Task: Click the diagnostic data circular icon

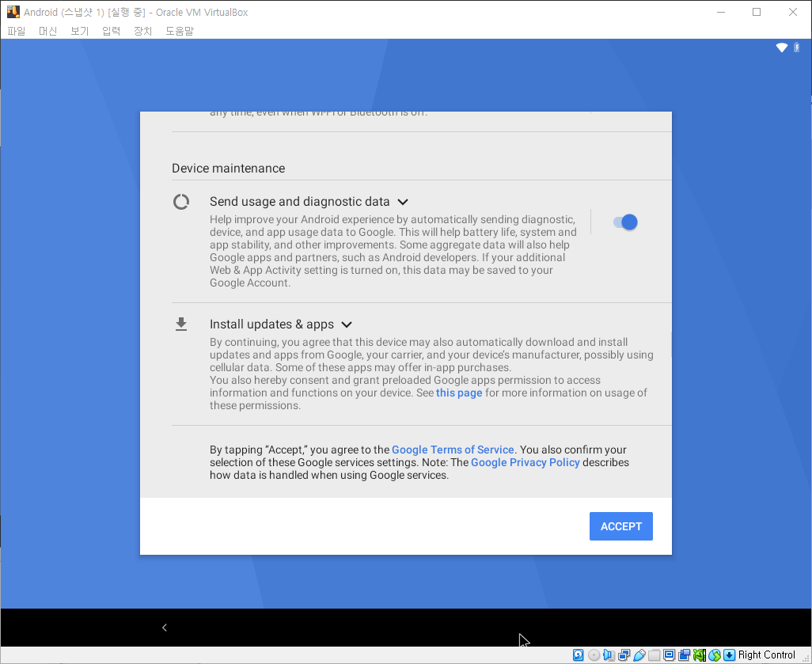Action: [180, 202]
